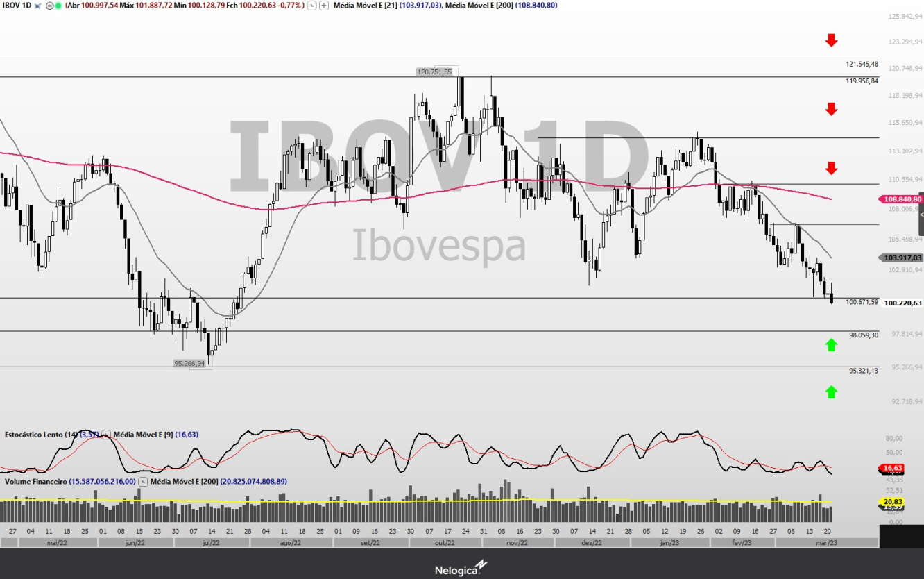Open the indicator dropdown after the OHLC values

click(x=311, y=6)
